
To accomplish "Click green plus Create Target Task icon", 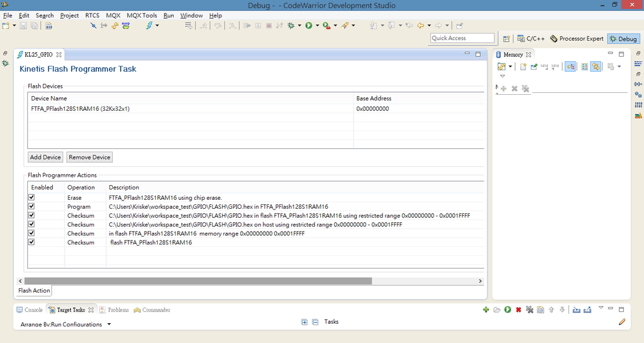I will [486, 309].
